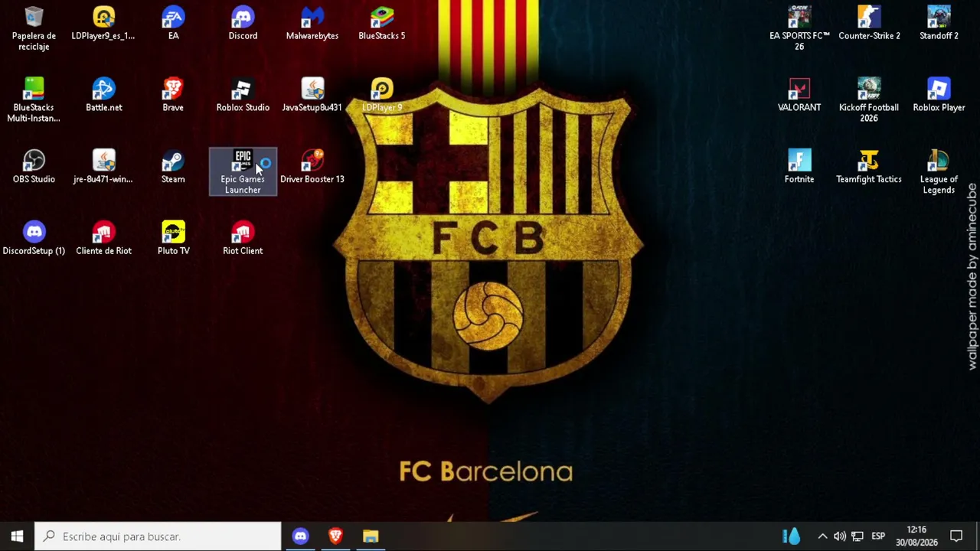Select the Counter-Strike 2 desktop icon
980x551 pixels.
click(869, 23)
